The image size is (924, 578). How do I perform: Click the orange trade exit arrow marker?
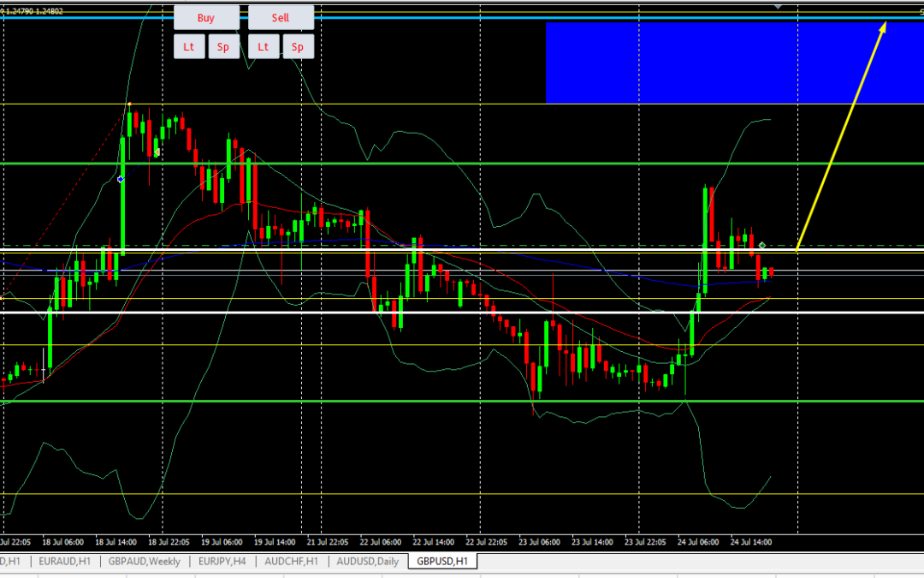coord(157,152)
